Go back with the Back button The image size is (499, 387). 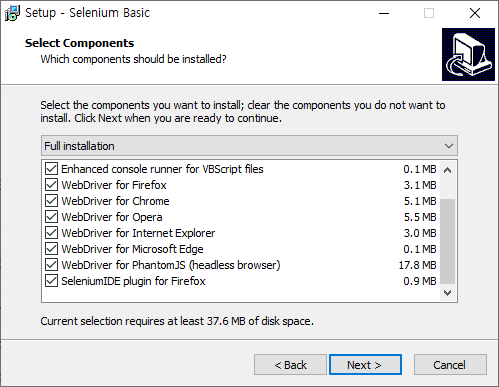tap(290, 365)
